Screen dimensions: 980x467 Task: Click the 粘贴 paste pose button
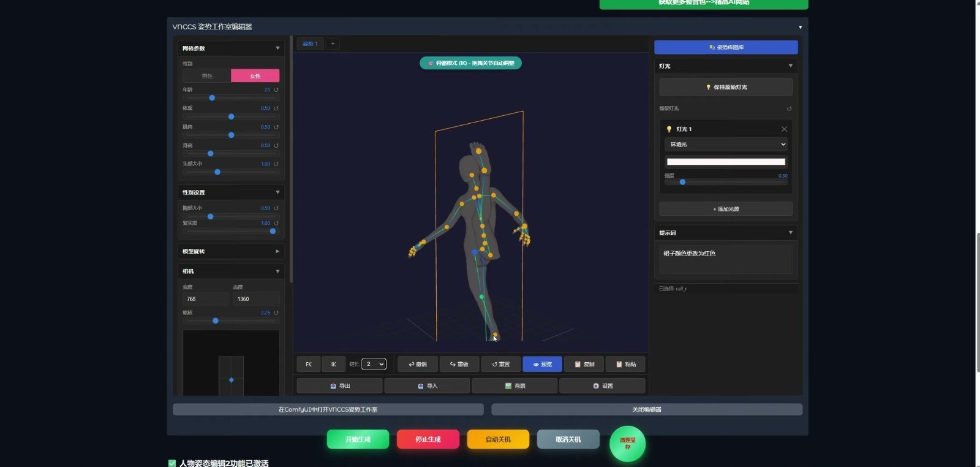tap(625, 364)
